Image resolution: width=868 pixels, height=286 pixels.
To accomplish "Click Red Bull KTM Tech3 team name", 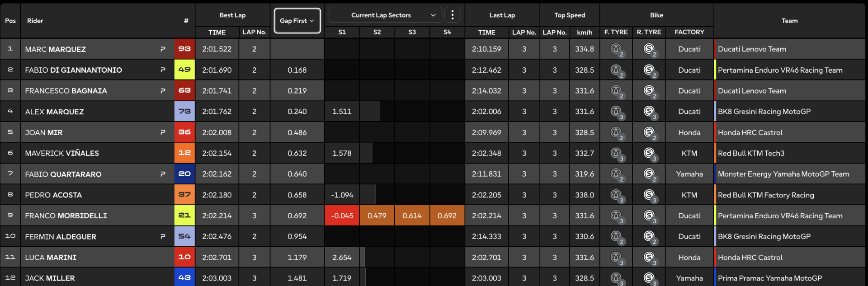I will click(751, 154).
